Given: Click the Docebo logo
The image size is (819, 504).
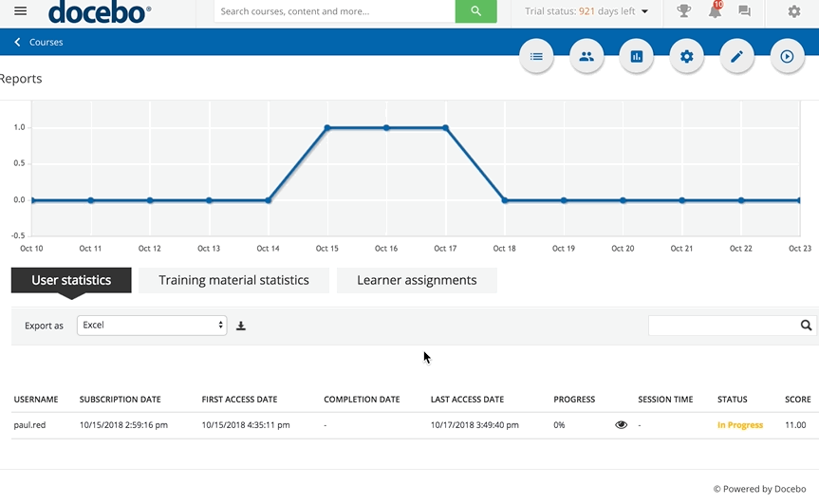Looking at the screenshot, I should (100, 12).
